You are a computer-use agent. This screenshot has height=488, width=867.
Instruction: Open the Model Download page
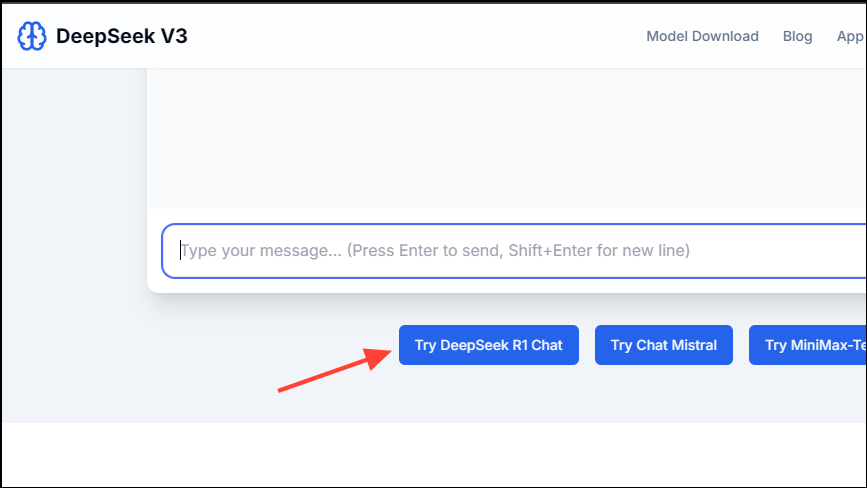702,36
